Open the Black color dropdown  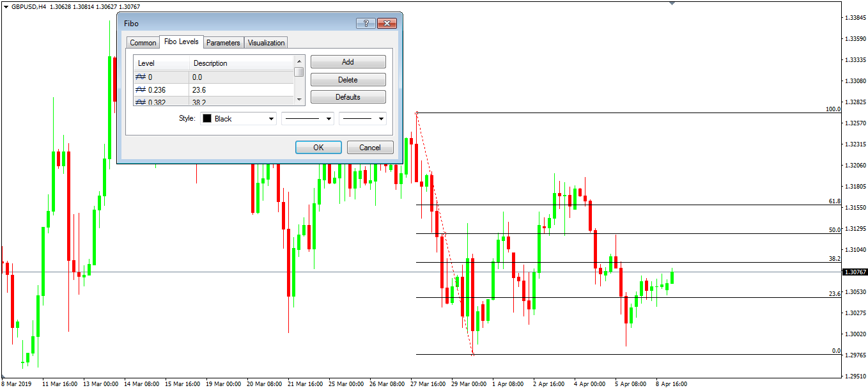pos(271,119)
